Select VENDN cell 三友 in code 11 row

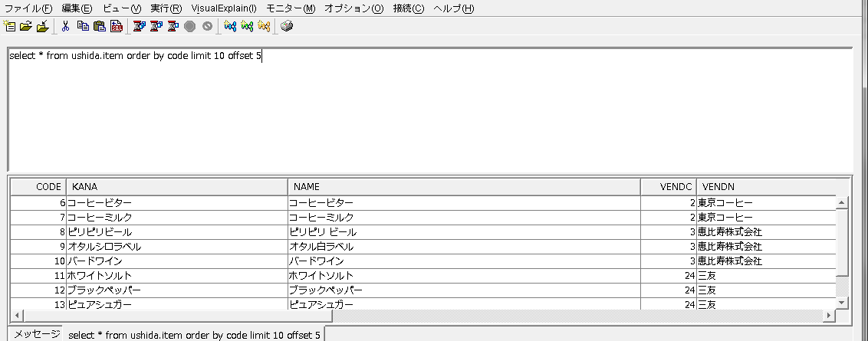click(766, 276)
